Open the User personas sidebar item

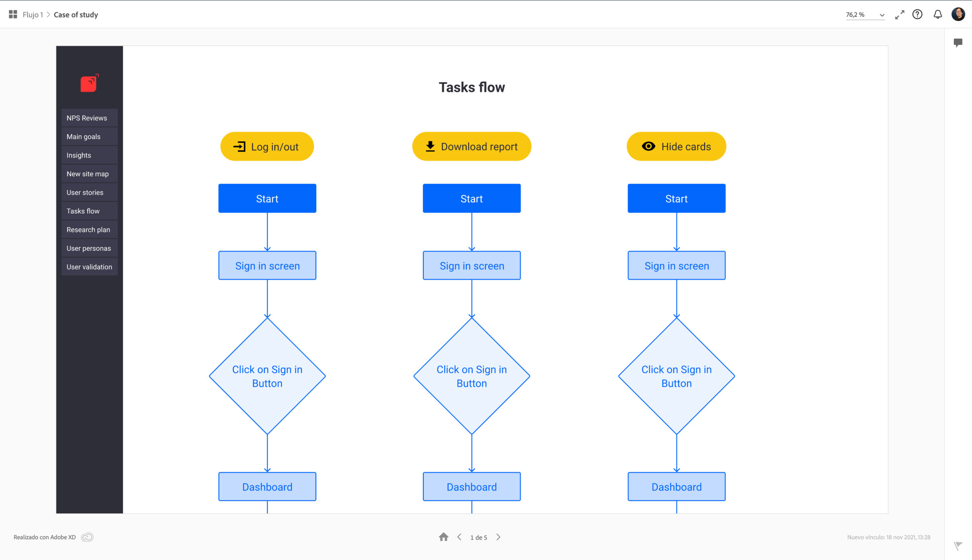89,249
